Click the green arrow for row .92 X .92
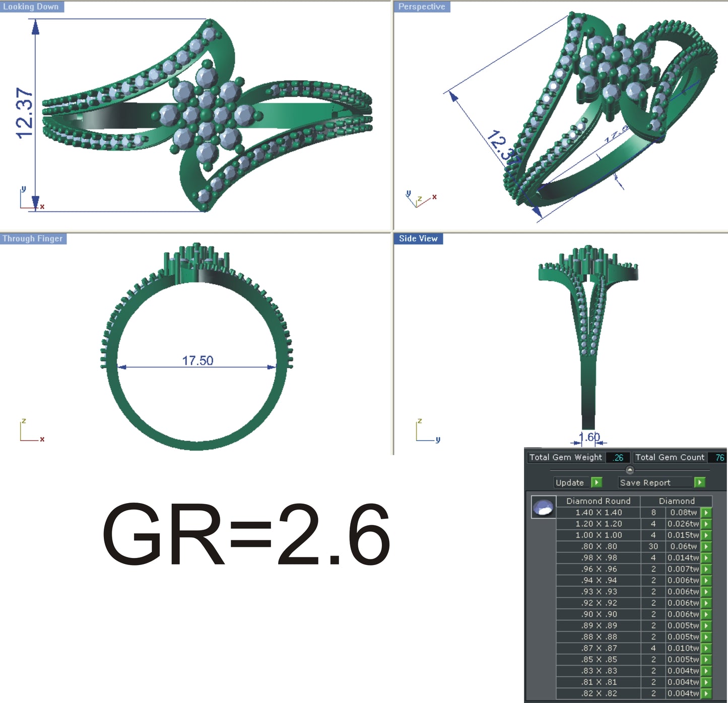Viewport: 728px width, 703px height. (x=706, y=603)
